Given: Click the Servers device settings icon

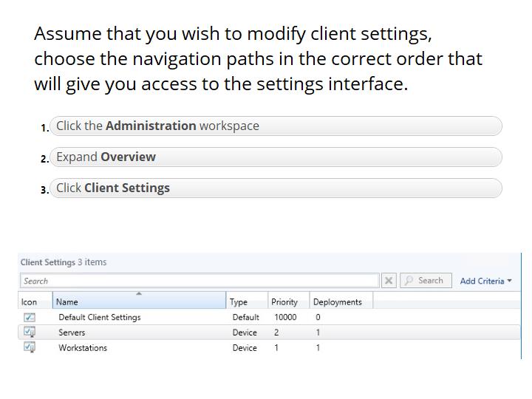Looking at the screenshot, I should (30, 332).
